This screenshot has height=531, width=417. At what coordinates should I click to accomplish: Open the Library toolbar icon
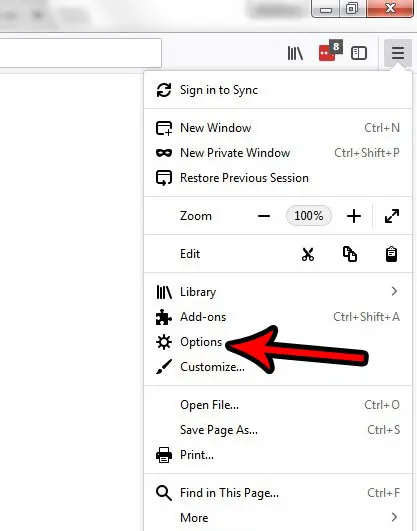(x=295, y=53)
